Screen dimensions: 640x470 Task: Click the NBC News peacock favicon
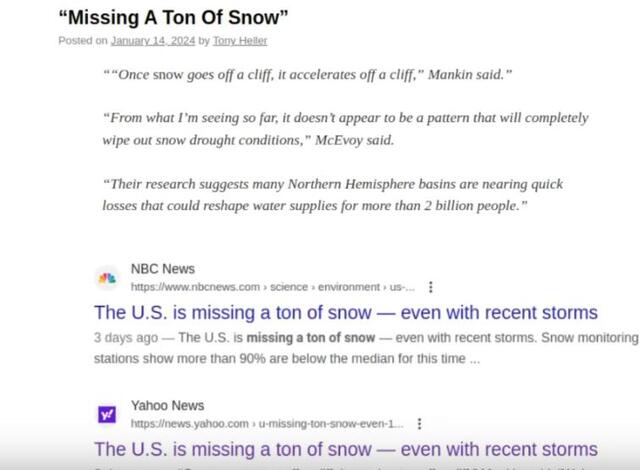point(107,278)
